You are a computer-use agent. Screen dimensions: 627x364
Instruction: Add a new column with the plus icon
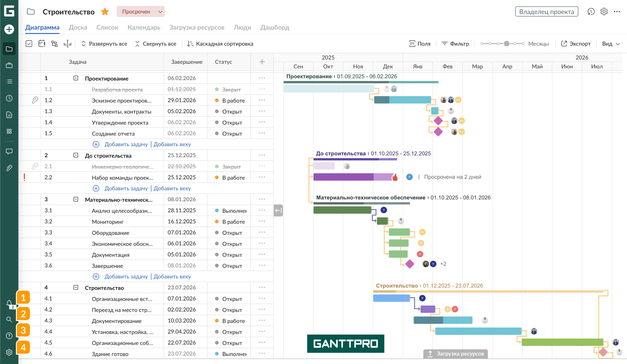262,62
